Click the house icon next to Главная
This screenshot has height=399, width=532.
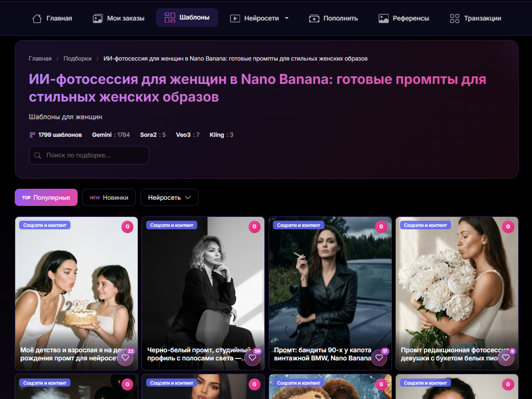37,18
